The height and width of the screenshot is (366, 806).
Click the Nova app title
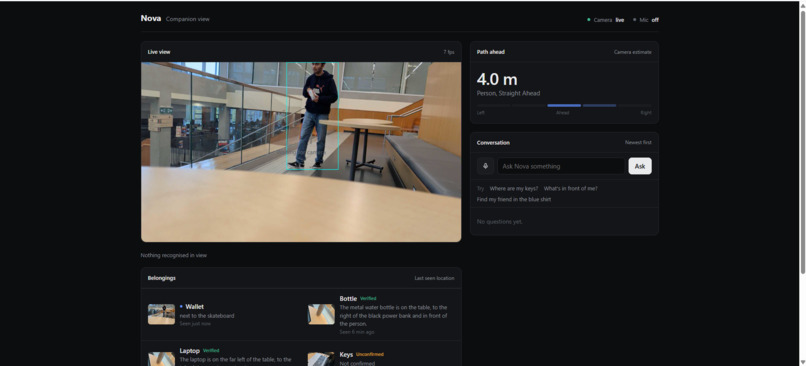(x=151, y=19)
